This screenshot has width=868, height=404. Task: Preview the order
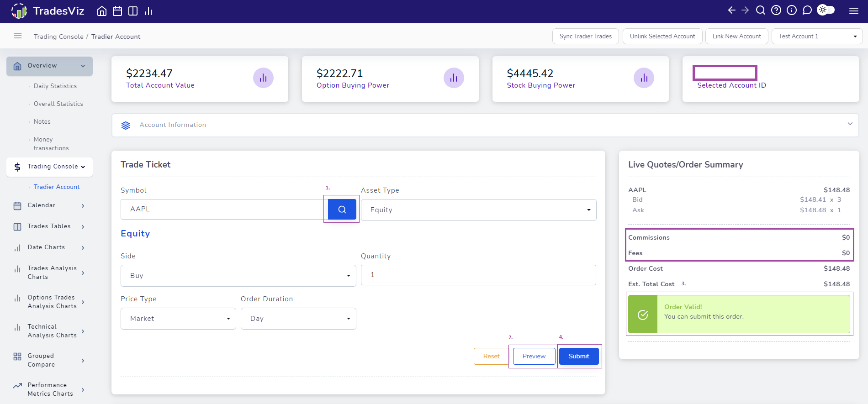tap(534, 356)
